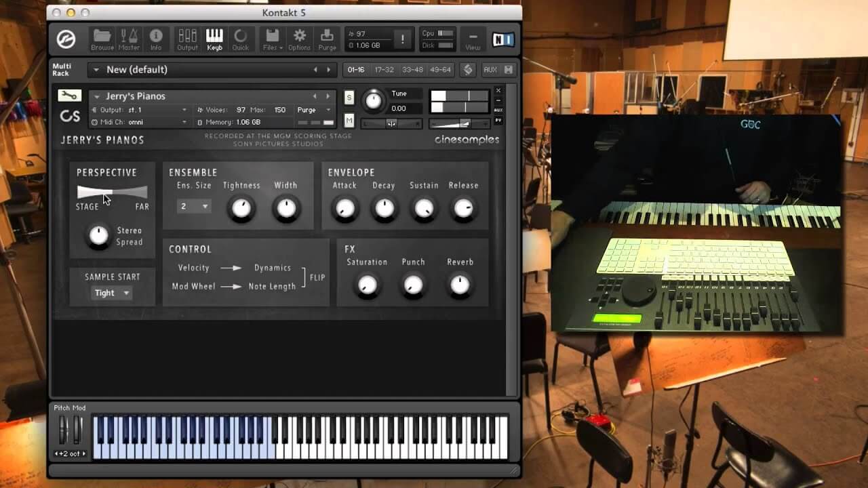Click the Mod wheel
Viewport: 868px width, 488px height.
pyautogui.click(x=77, y=430)
